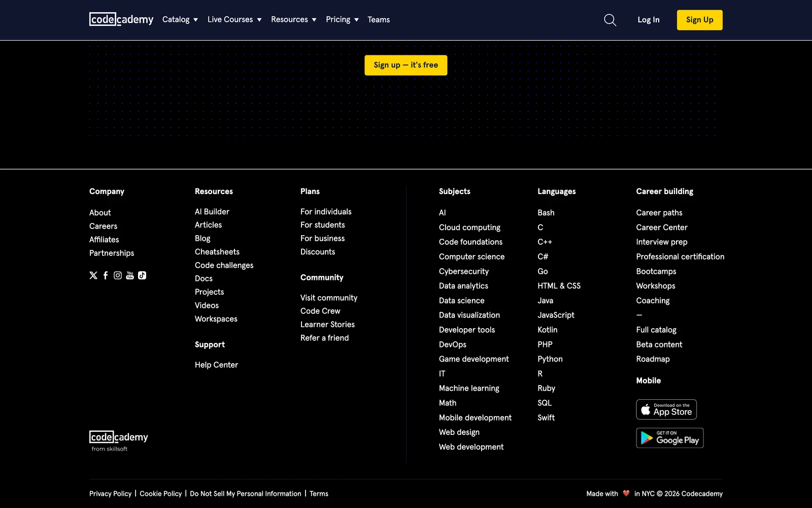Choose the C++ language link
Image resolution: width=812 pixels, height=508 pixels.
pyautogui.click(x=545, y=242)
